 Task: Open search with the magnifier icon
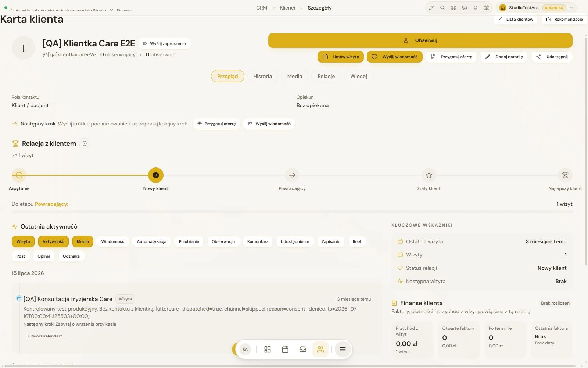[x=442, y=8]
